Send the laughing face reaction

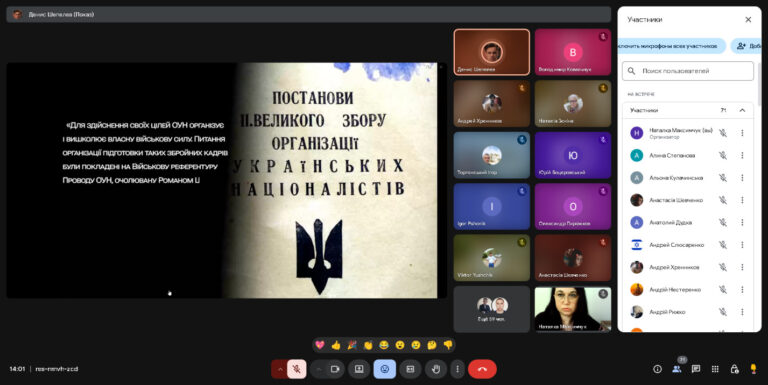[x=384, y=345]
